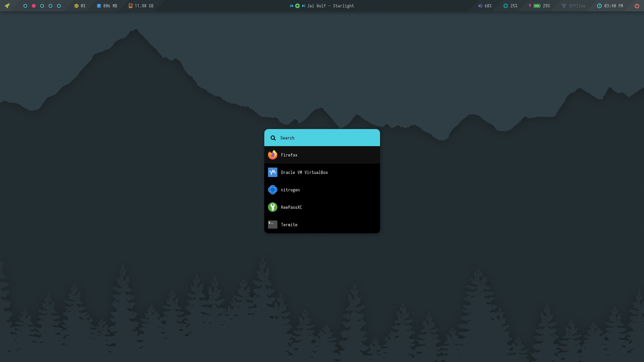The image size is (644, 362).
Task: Skip to previous track
Action: point(291,6)
